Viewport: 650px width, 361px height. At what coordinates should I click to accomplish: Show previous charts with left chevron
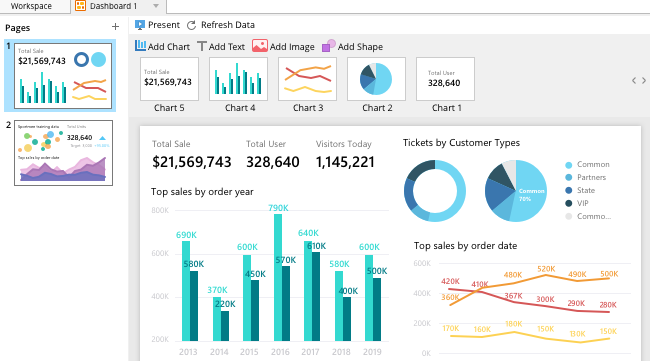click(634, 80)
